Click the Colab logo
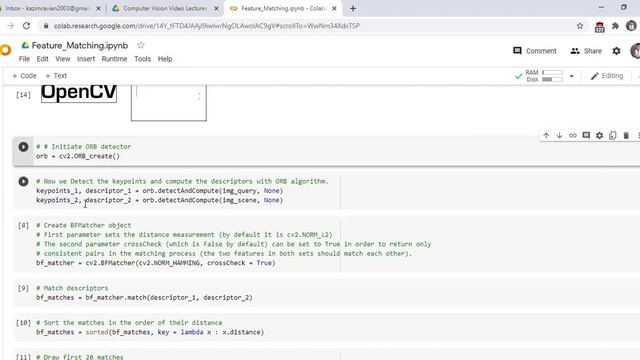Viewport: 640px width, 360px height. (x=5, y=50)
